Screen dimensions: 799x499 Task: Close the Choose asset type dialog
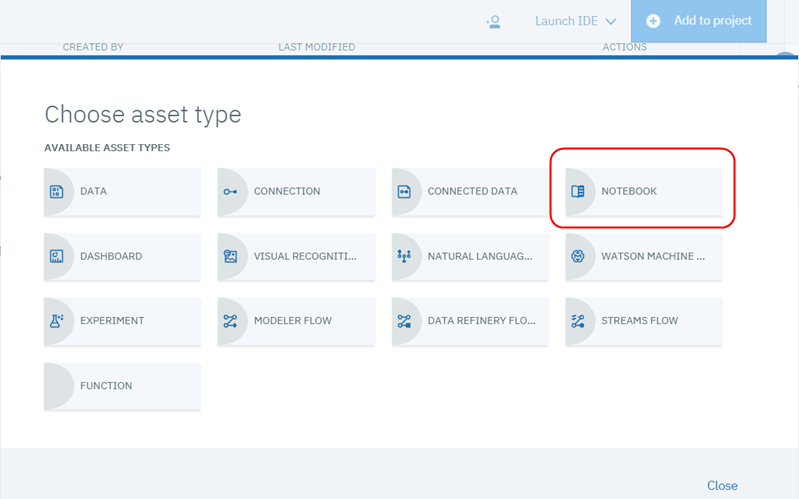click(x=722, y=486)
